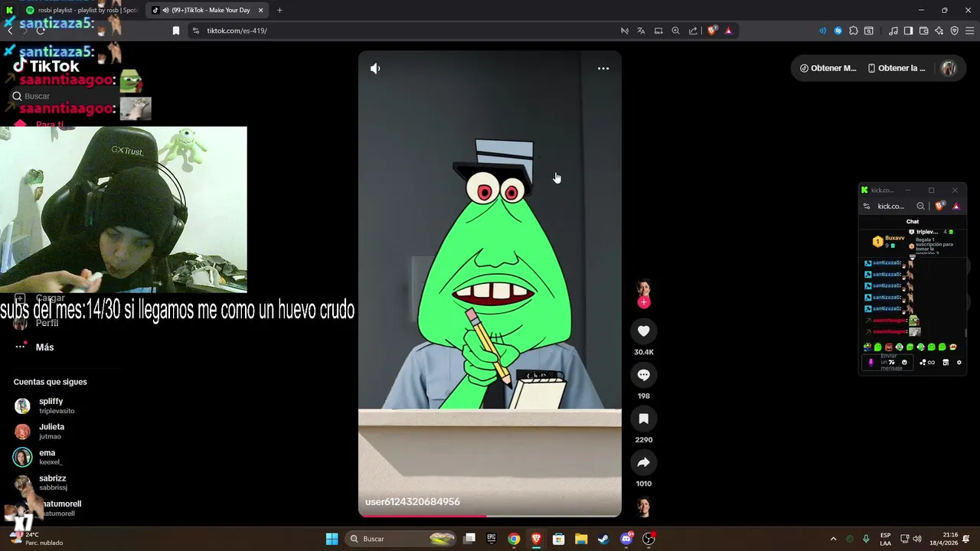
Task: Open user6124320684956 creator name on video
Action: pyautogui.click(x=413, y=502)
